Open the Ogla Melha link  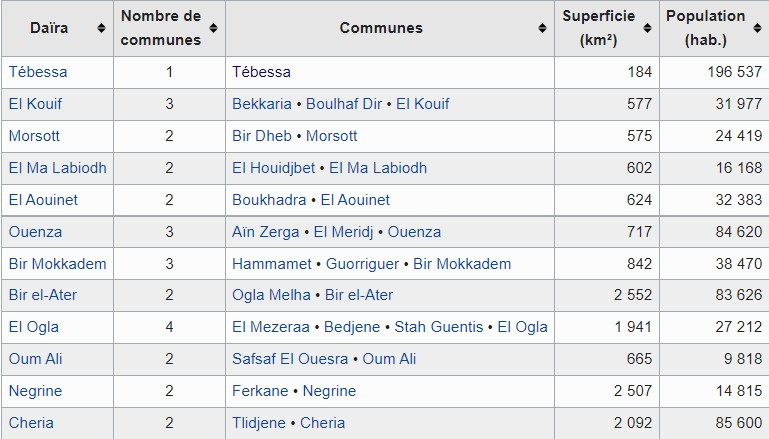click(x=271, y=295)
